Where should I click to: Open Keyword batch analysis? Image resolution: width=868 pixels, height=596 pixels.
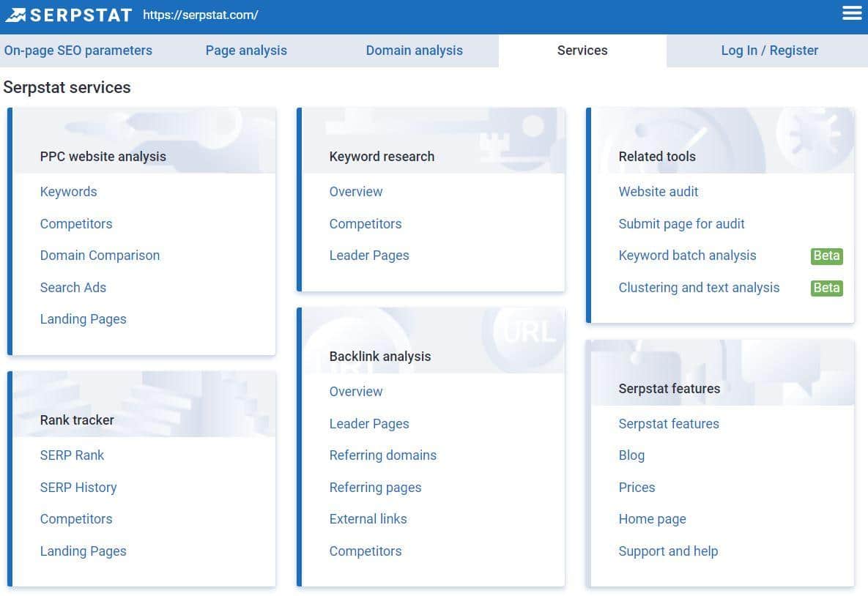[688, 256]
